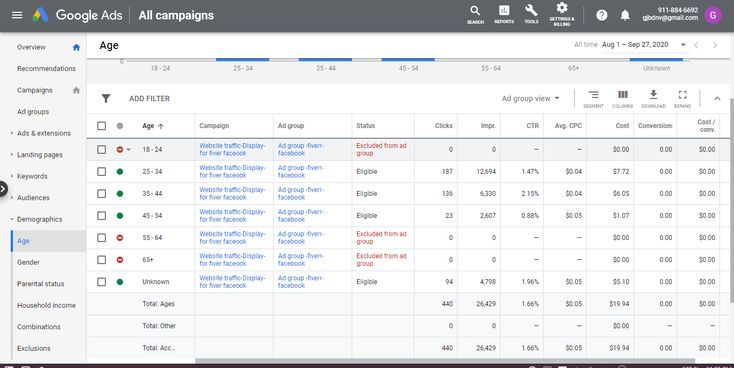734x368 pixels.
Task: Open Recommendations in the sidebar
Action: click(x=46, y=68)
